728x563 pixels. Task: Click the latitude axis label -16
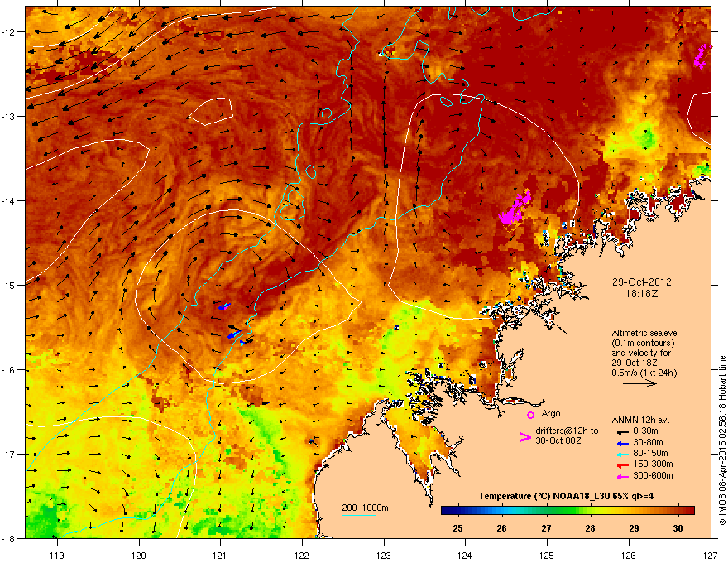pos(9,369)
